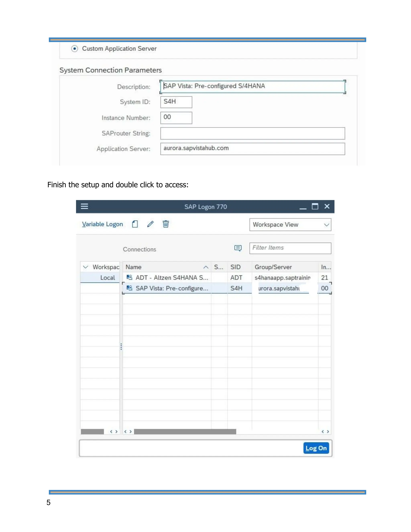This screenshot has height=532, width=411.
Task: Close the SAP Logon 770 window
Action: (x=327, y=206)
